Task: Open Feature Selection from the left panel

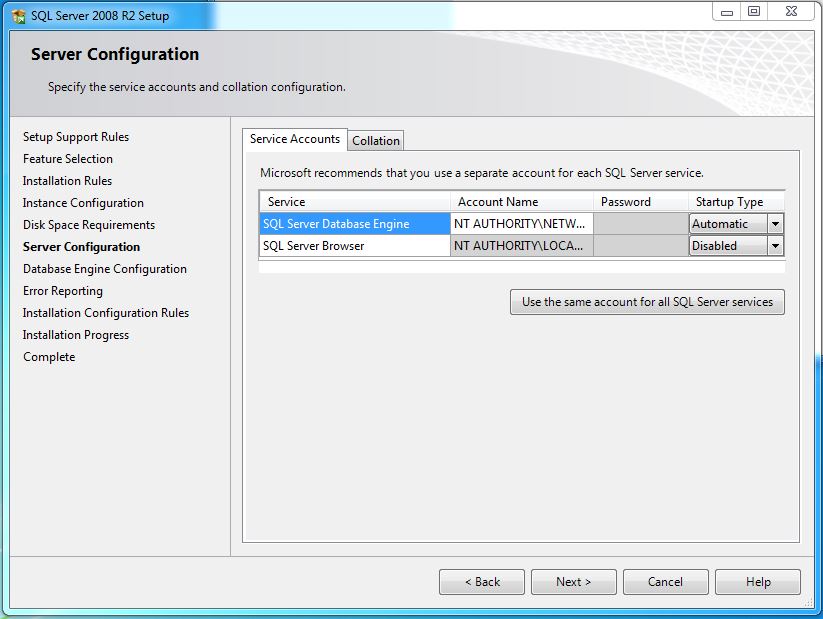Action: point(67,159)
